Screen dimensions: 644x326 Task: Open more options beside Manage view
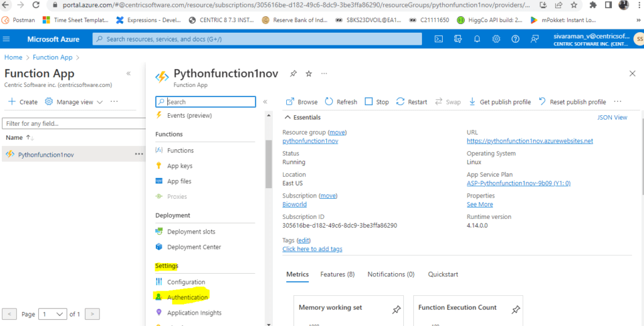coord(114,101)
